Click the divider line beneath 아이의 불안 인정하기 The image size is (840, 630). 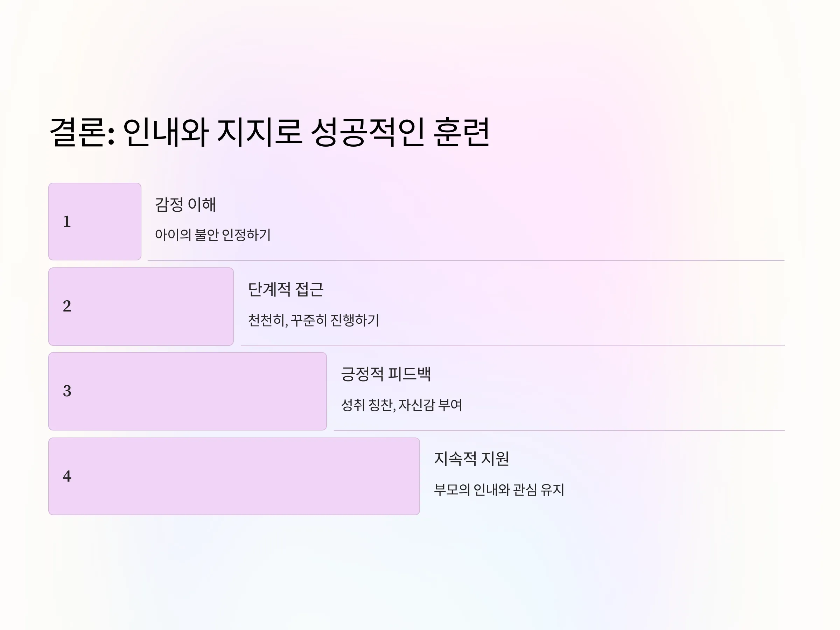(466, 260)
